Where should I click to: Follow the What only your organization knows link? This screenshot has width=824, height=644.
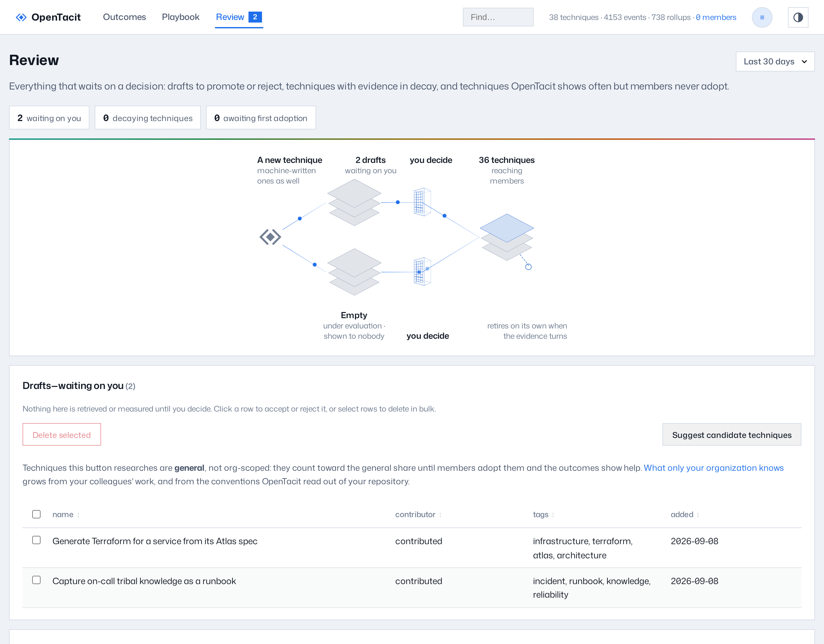pyautogui.click(x=714, y=468)
